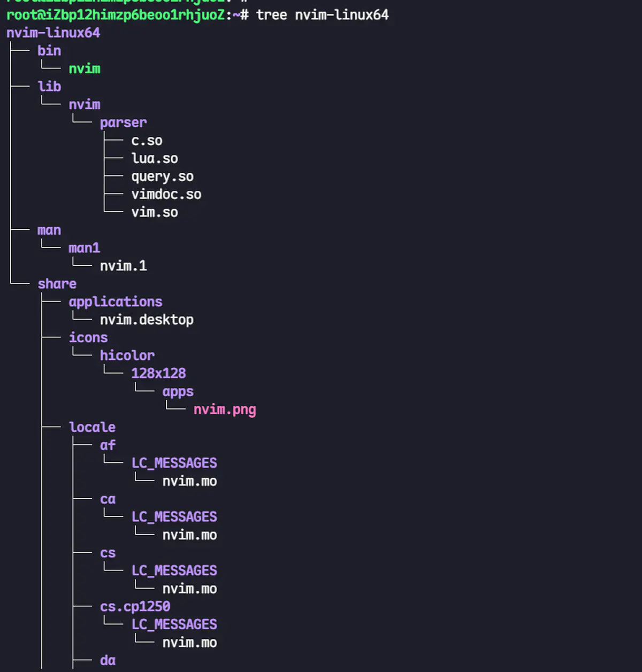Select 'LC_MESSAGES' inside the af folder

point(174,464)
